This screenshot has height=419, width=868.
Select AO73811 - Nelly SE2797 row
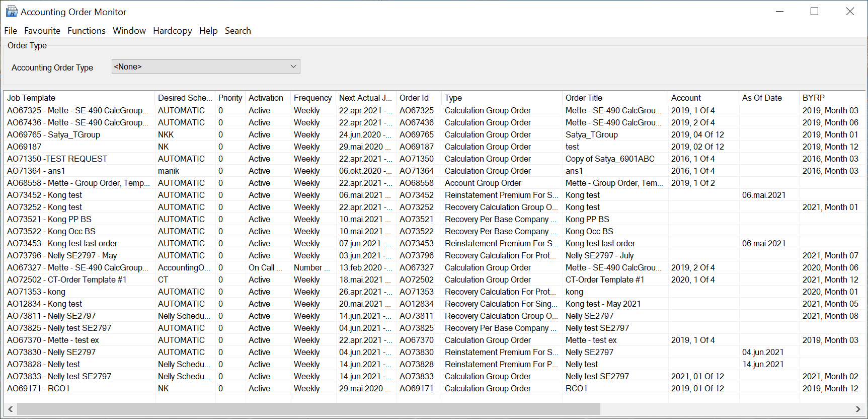(x=434, y=316)
